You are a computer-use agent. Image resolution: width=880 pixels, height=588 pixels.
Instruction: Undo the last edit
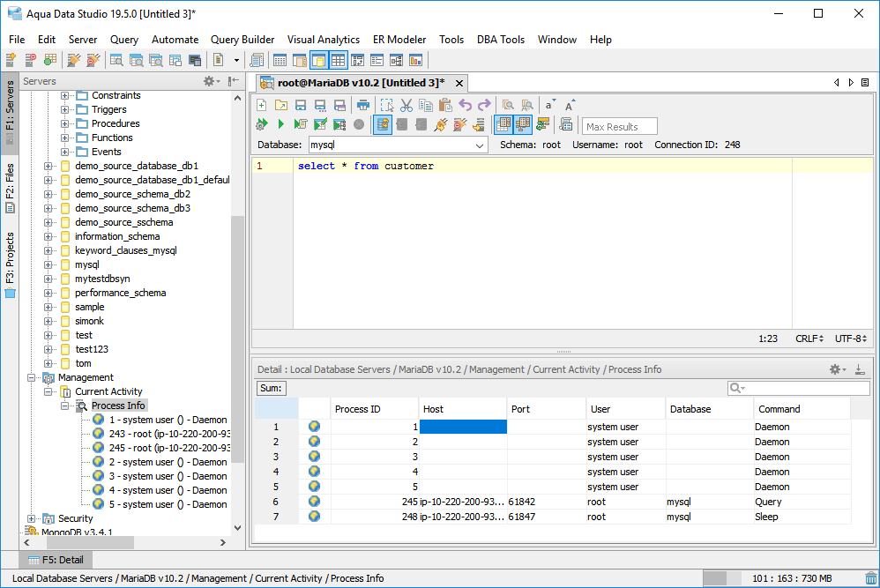pyautogui.click(x=465, y=105)
